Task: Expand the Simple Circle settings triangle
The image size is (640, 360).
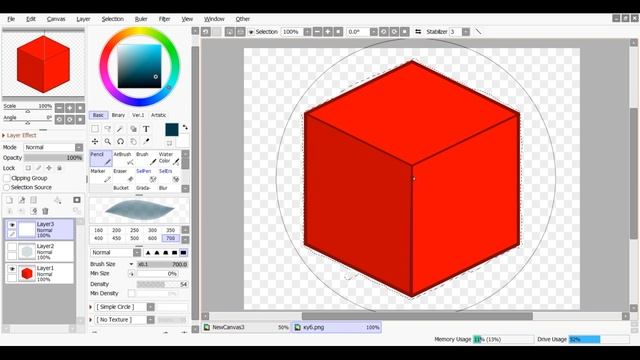Action: pyautogui.click(x=91, y=307)
